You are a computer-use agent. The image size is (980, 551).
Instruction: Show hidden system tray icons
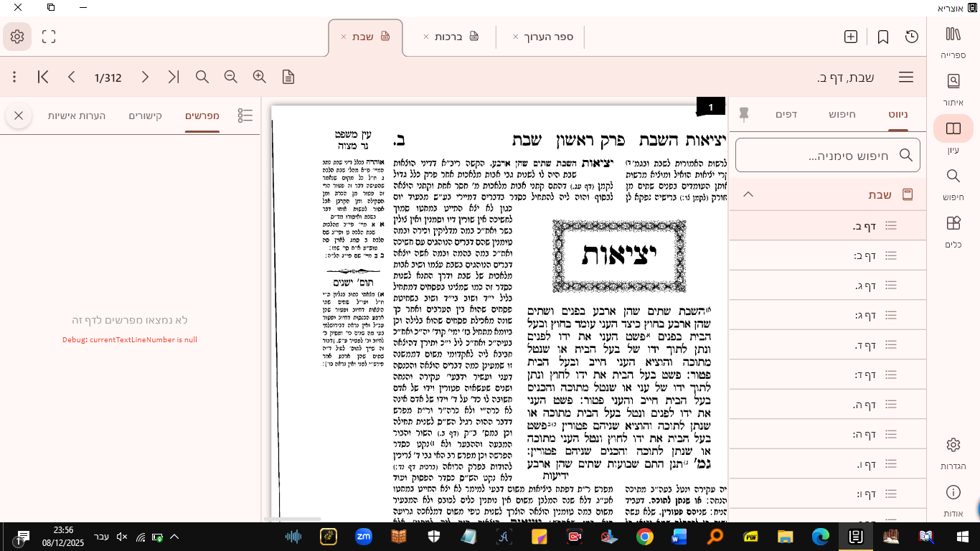point(174,537)
